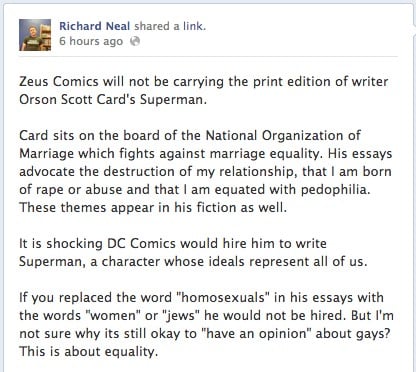Screen dimensions: 416x372
Task: Click the quoted phrase "have an opinion"
Action: [x=257, y=333]
